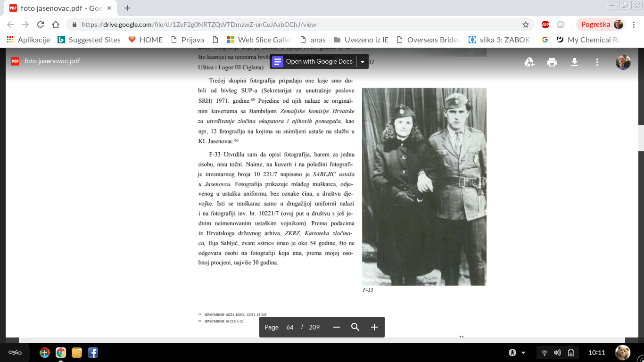The height and width of the screenshot is (362, 644).
Task: Open a new browser tab
Action: pyautogui.click(x=127, y=8)
